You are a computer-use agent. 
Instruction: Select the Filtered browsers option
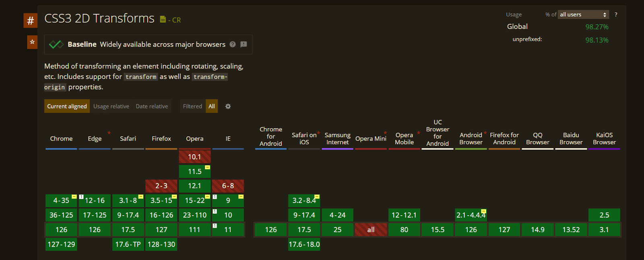pyautogui.click(x=192, y=106)
